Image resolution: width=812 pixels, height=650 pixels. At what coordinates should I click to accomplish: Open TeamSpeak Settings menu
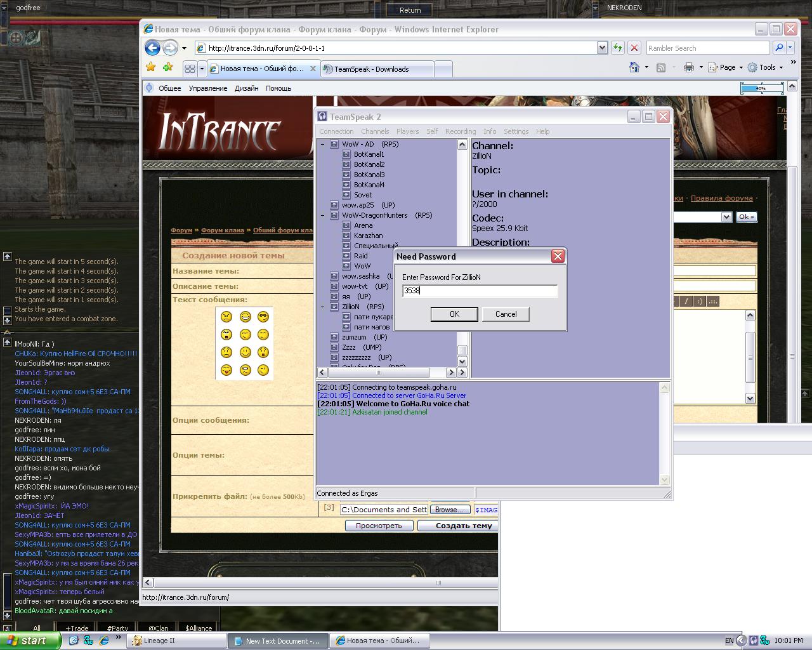coord(516,131)
